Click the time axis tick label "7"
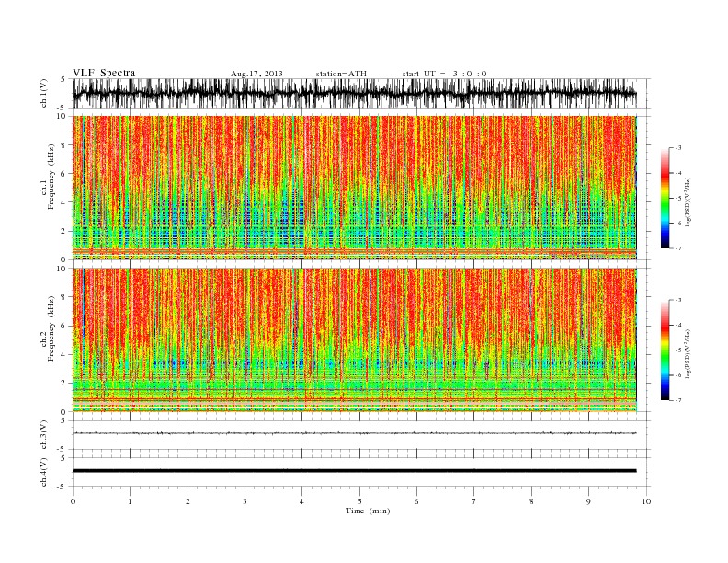The width and height of the screenshot is (728, 563). pos(474,501)
